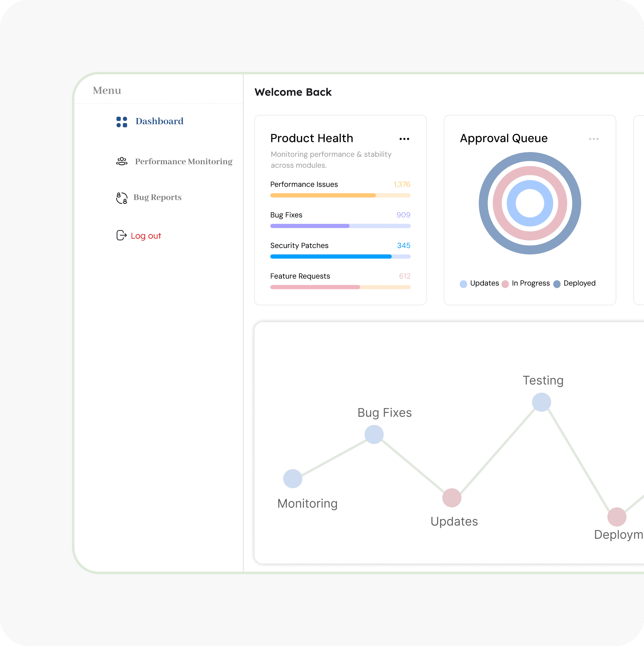Select the Dashboard menu item
The height and width of the screenshot is (646, 644).
pyautogui.click(x=159, y=121)
